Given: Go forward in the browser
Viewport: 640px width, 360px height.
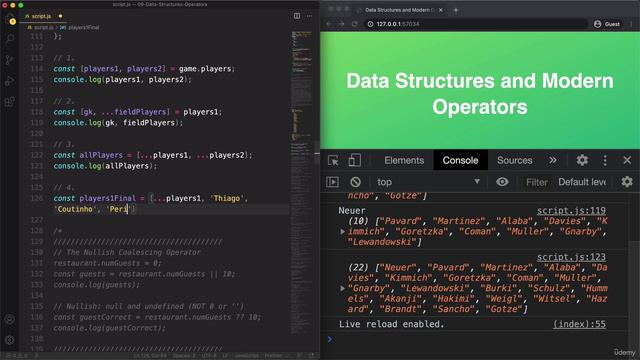Looking at the screenshot, I should point(342,24).
